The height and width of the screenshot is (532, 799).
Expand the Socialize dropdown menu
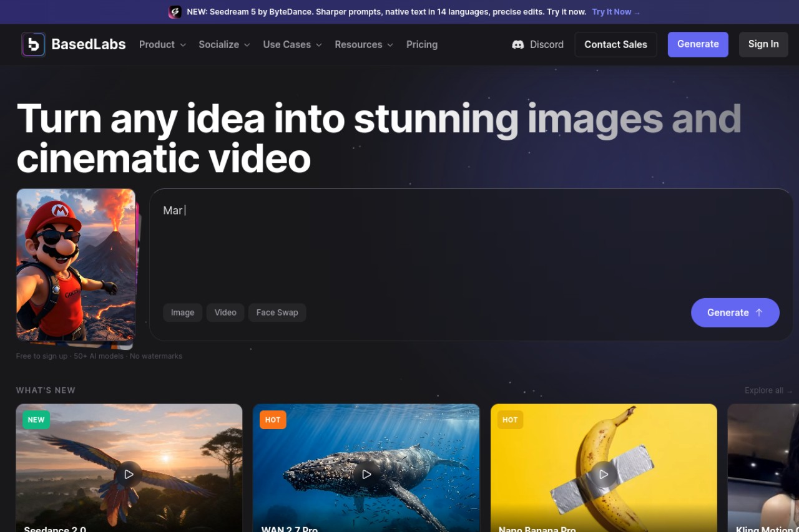pyautogui.click(x=224, y=44)
